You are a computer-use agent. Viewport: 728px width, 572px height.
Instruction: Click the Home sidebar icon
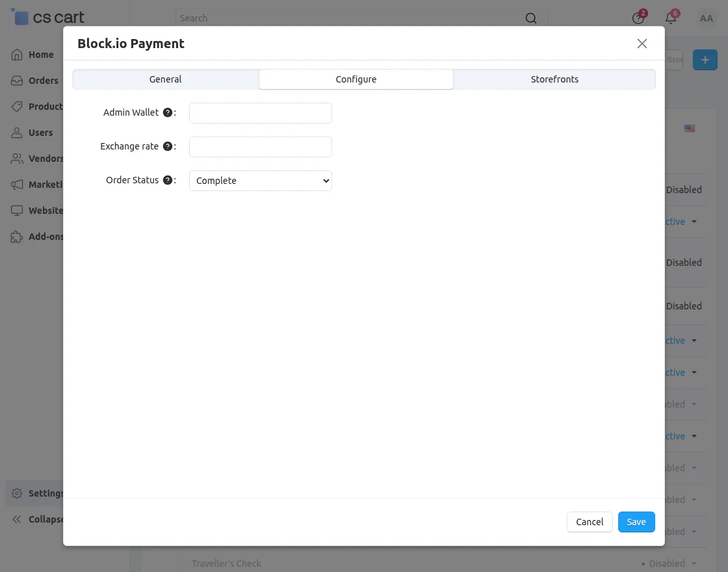point(17,55)
